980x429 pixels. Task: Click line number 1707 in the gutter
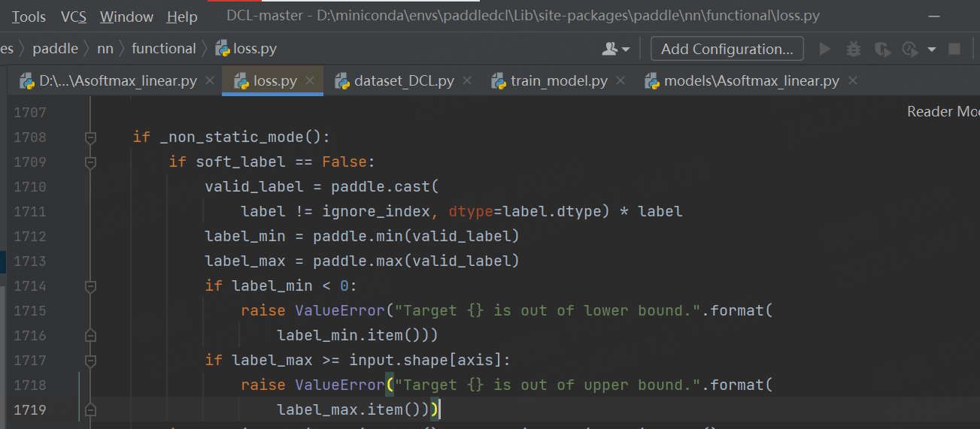29,113
